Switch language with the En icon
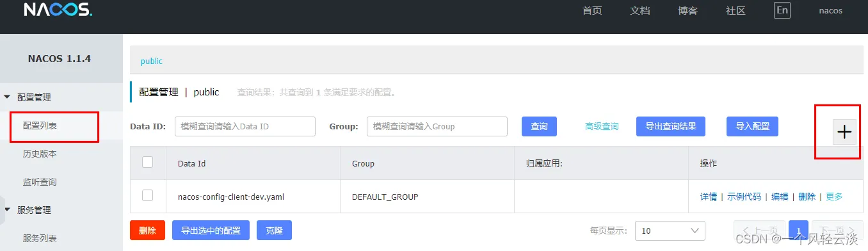This screenshot has height=251, width=868. [782, 10]
